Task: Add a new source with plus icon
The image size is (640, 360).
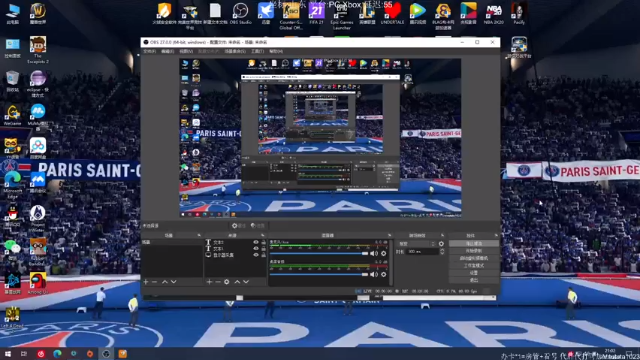Action: [x=209, y=282]
